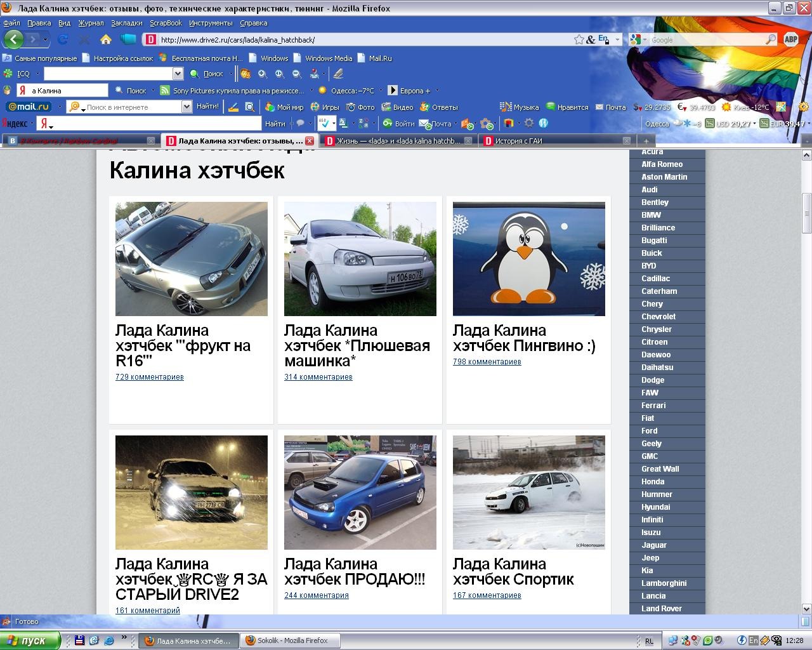Click the Google search magnifier icon
The height and width of the screenshot is (650, 812).
tap(771, 39)
